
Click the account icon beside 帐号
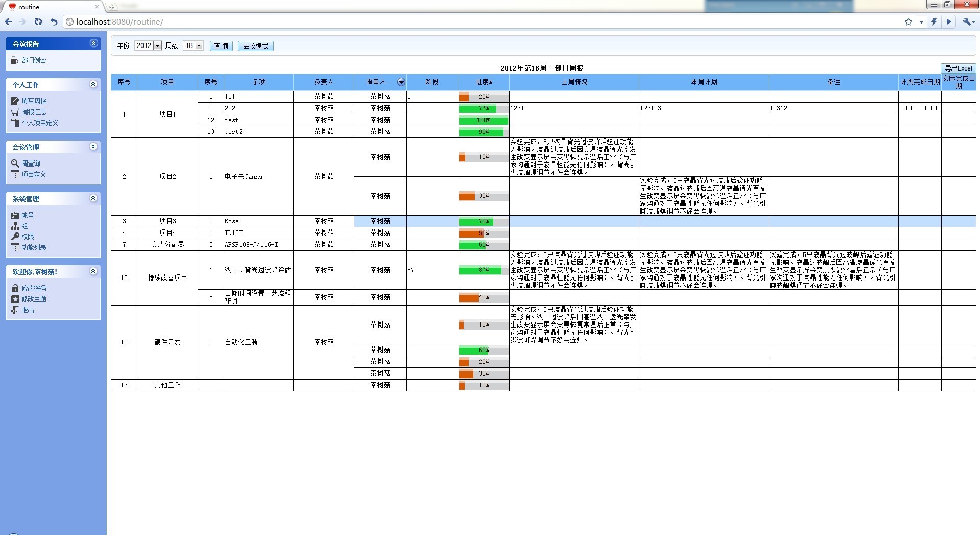[x=15, y=215]
